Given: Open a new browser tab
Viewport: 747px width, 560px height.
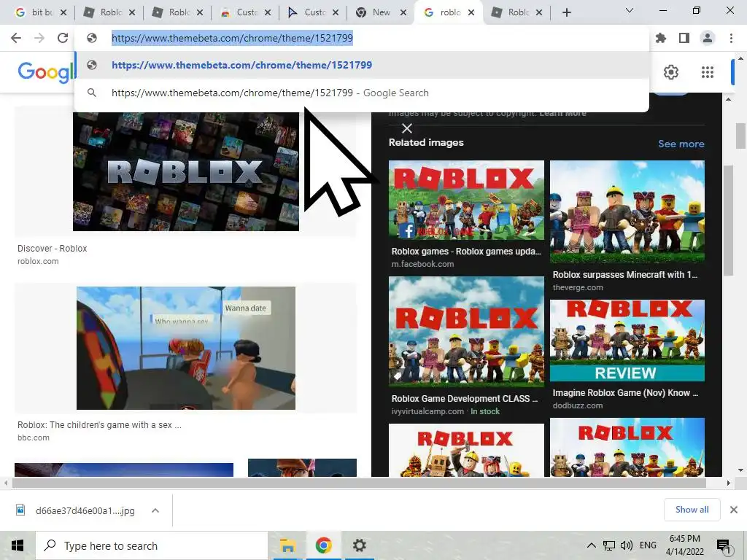Looking at the screenshot, I should click(566, 12).
